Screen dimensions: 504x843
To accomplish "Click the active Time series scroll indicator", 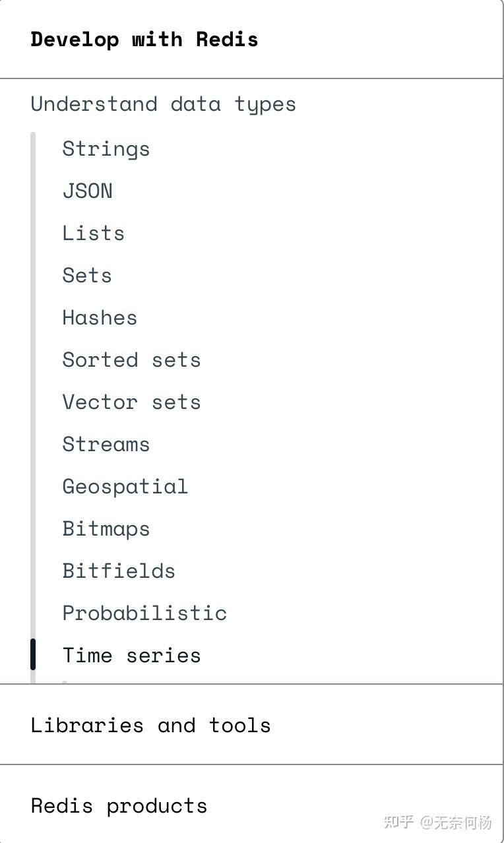I will 34,654.
